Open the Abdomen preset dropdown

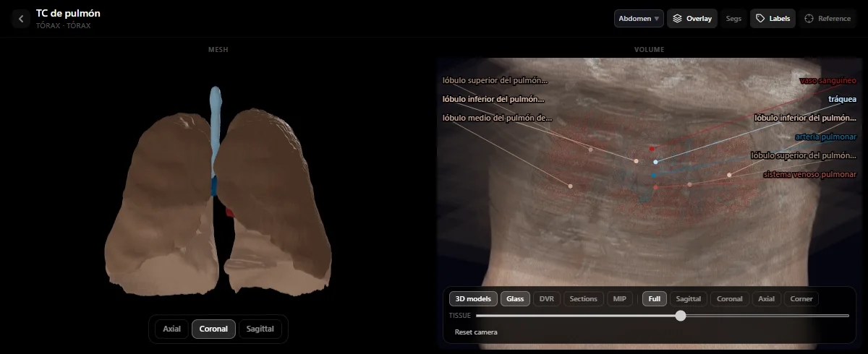[x=639, y=19]
